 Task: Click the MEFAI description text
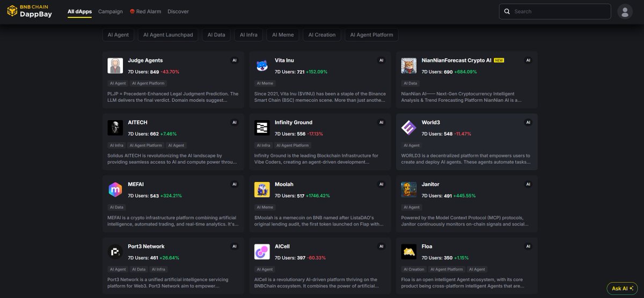pyautogui.click(x=173, y=221)
